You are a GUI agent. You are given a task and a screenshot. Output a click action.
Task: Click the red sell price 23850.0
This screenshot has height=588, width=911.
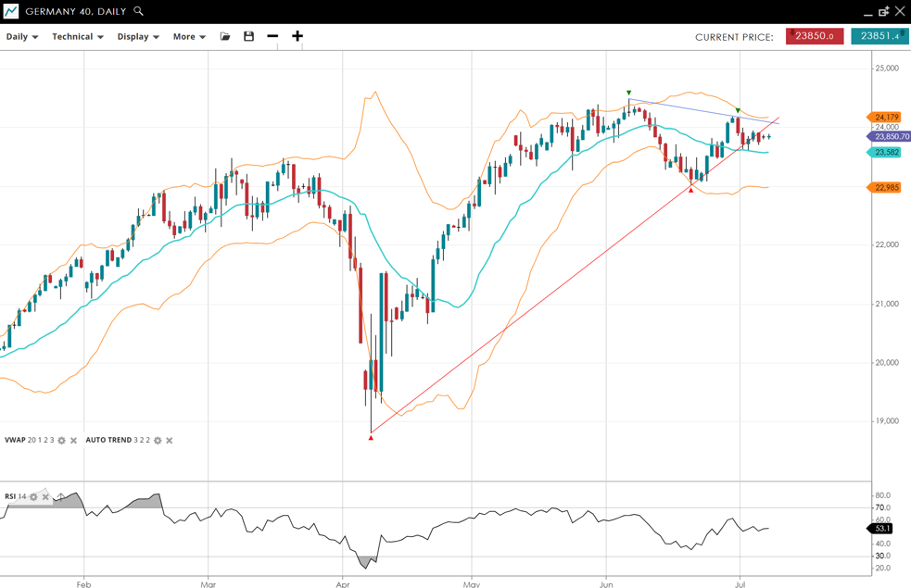(815, 36)
